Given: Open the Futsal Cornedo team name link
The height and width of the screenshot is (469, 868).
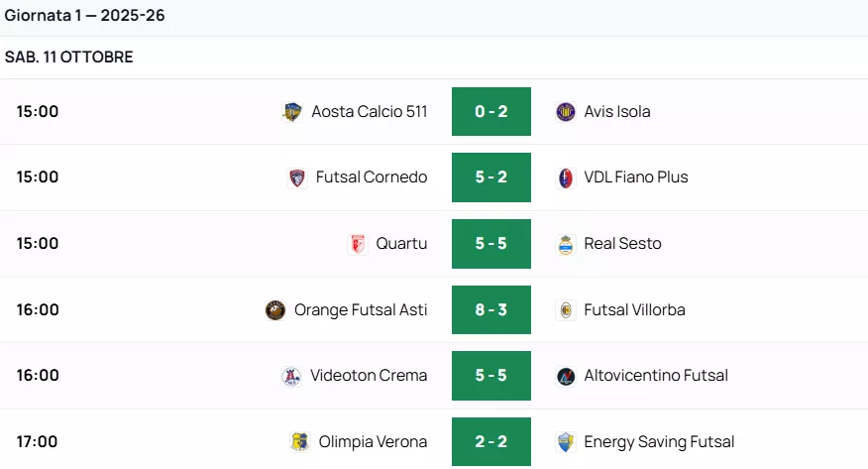Looking at the screenshot, I should pyautogui.click(x=372, y=177).
